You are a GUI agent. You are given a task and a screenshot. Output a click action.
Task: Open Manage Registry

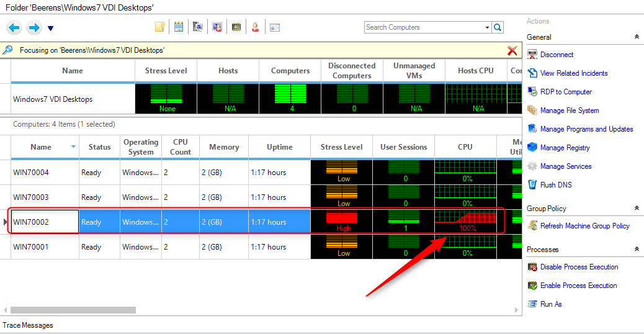[565, 148]
